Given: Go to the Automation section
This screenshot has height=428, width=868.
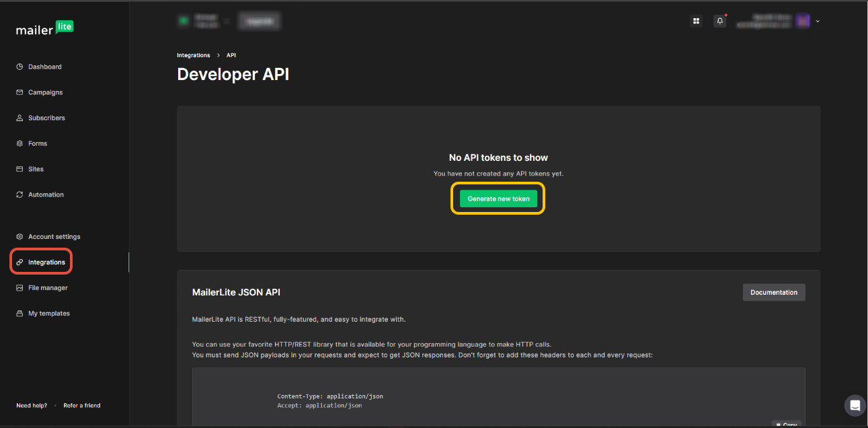Looking at the screenshot, I should 46,194.
